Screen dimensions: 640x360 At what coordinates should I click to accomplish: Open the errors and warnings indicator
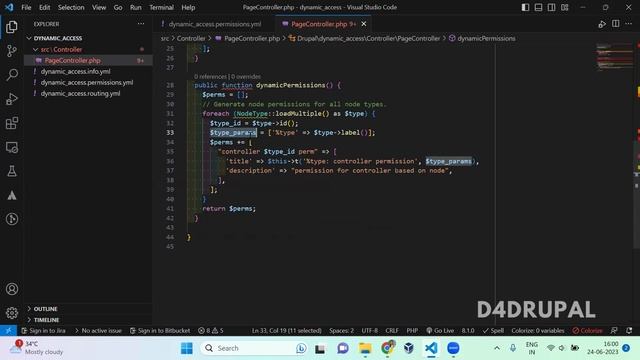(211, 331)
